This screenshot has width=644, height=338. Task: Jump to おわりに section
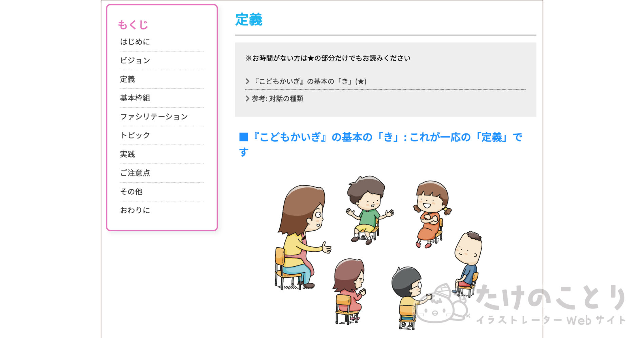click(x=135, y=210)
